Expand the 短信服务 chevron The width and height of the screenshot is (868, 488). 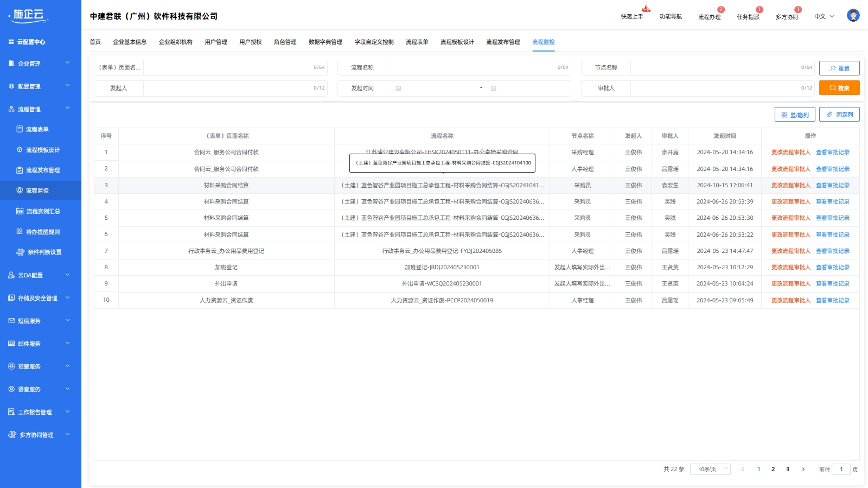pyautogui.click(x=68, y=320)
